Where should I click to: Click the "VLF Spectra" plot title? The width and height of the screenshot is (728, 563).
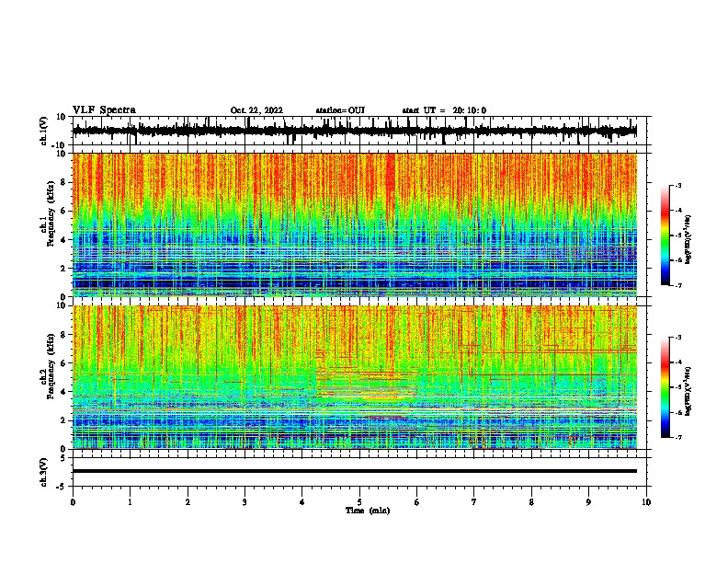tap(104, 109)
